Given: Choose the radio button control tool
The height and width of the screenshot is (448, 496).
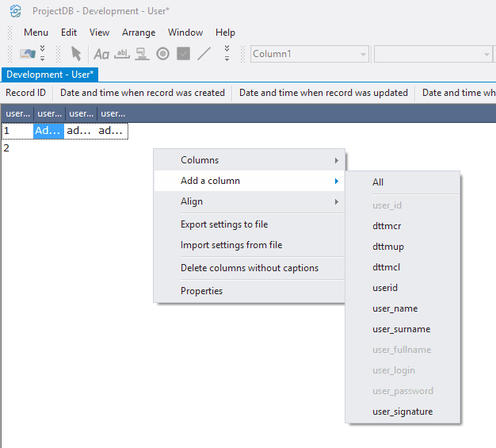Looking at the screenshot, I should point(163,54).
